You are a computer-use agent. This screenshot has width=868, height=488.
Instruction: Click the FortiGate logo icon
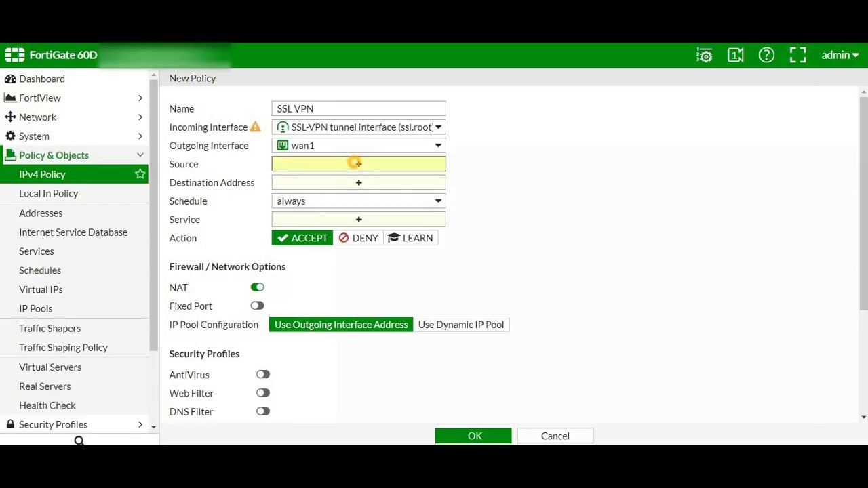click(15, 55)
